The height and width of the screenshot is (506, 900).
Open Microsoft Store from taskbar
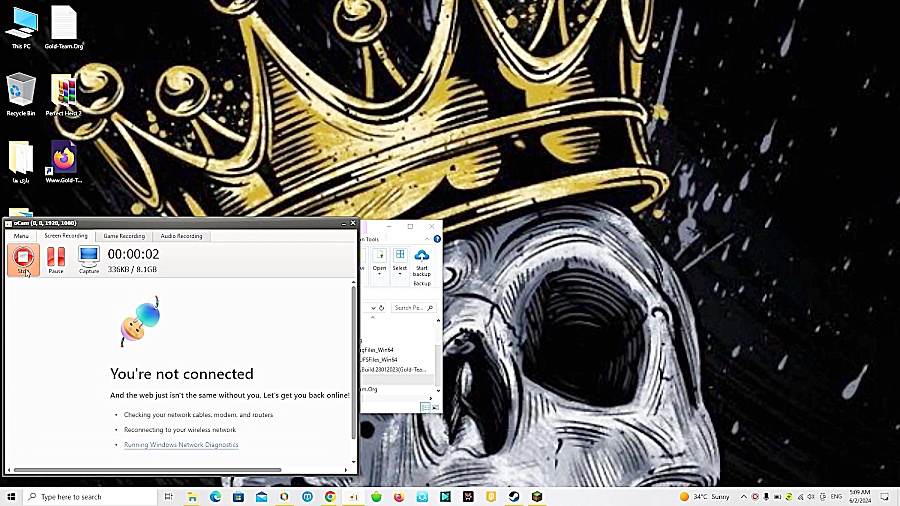pyautogui.click(x=238, y=497)
